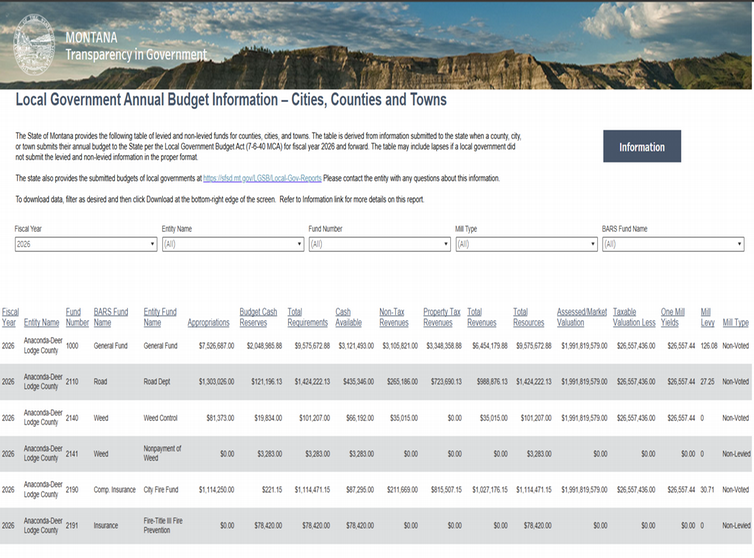The width and height of the screenshot is (754, 558).
Task: Sort by the Fiscal Year column header
Action: click(10, 317)
